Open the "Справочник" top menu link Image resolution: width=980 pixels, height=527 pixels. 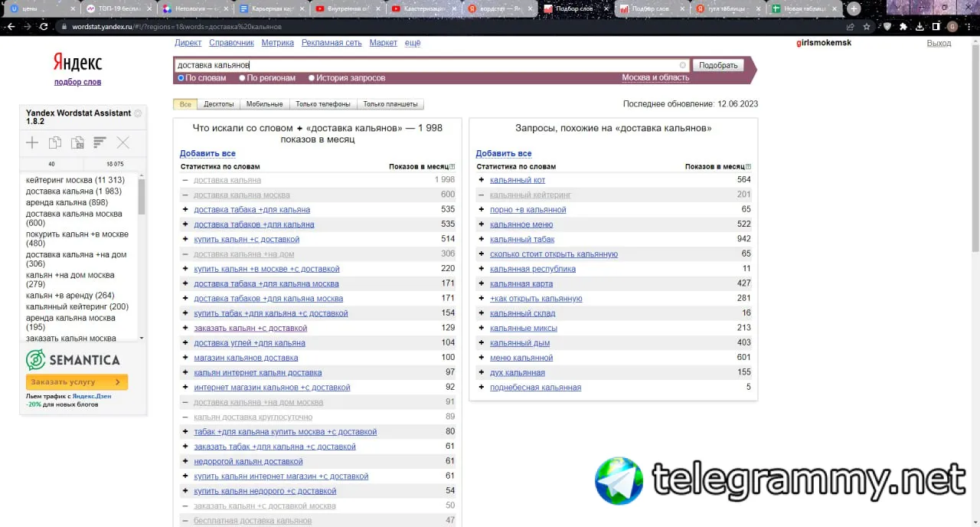coord(231,43)
